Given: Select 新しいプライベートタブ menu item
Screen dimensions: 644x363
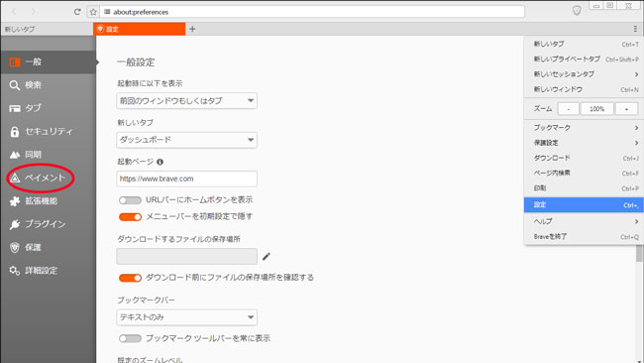Looking at the screenshot, I should point(584,60).
